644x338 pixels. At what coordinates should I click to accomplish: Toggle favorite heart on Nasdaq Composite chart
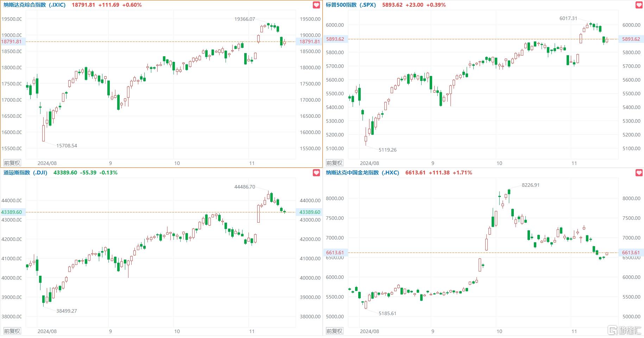(x=316, y=5)
